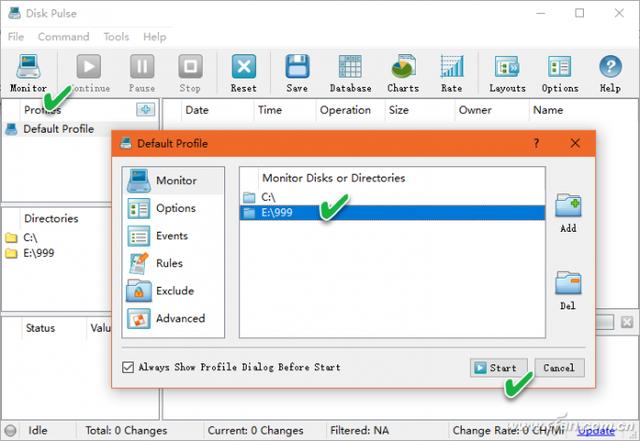Click the Del directory folder icon
This screenshot has height=441, width=640.
pos(568,283)
